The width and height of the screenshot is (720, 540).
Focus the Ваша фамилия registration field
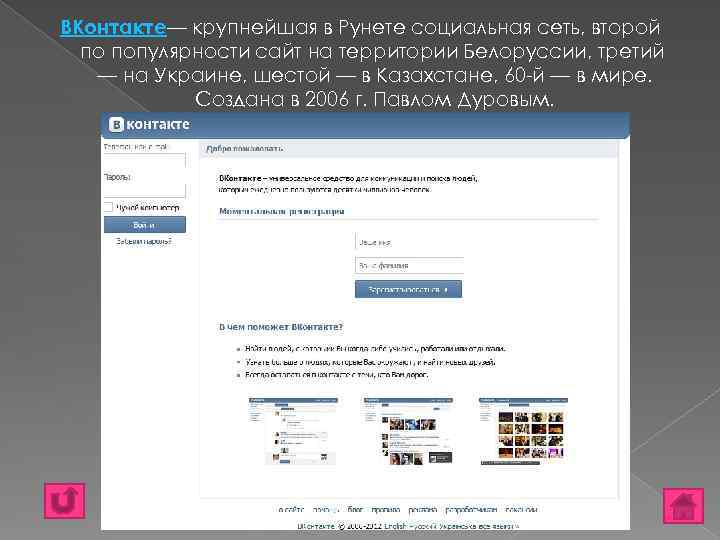coord(409,265)
